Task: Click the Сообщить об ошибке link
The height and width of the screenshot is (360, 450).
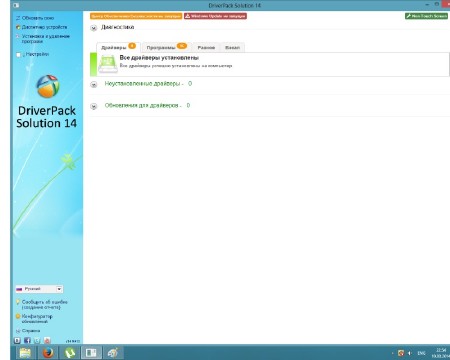Action: point(45,304)
